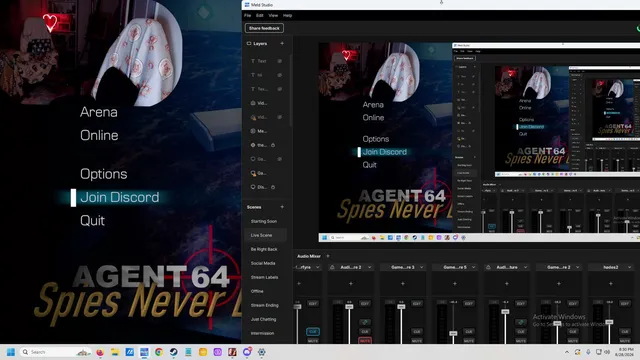The height and width of the screenshot is (360, 640).
Task: Open the Windows Start menu
Action: pos(11,352)
